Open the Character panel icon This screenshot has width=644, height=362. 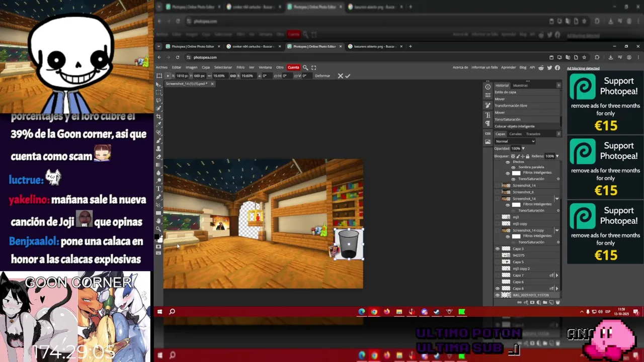[x=488, y=115]
